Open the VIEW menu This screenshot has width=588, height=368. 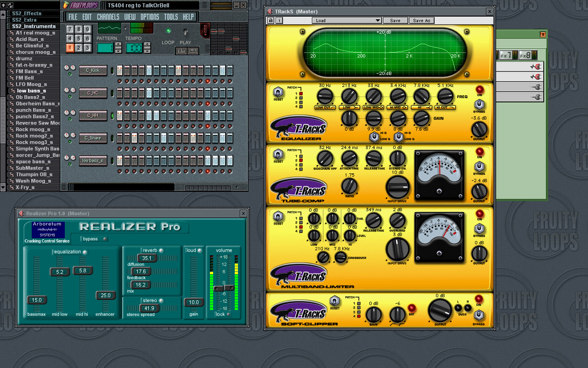[130, 17]
